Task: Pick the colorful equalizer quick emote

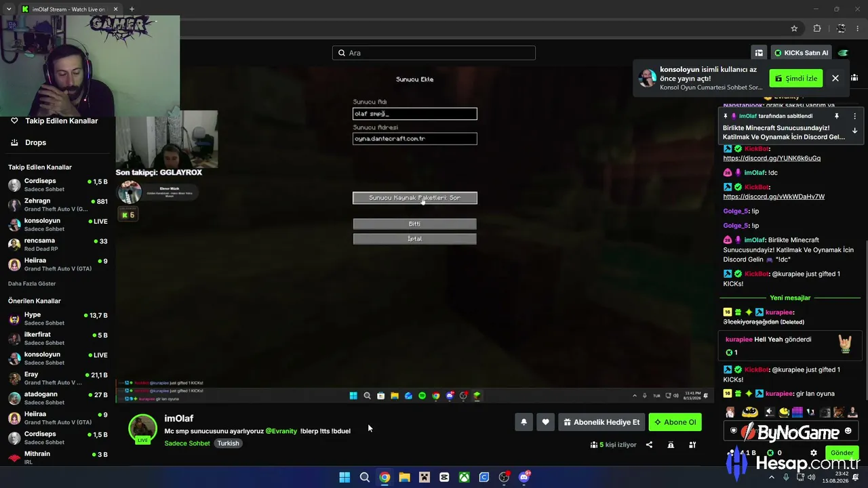Action: tap(797, 411)
